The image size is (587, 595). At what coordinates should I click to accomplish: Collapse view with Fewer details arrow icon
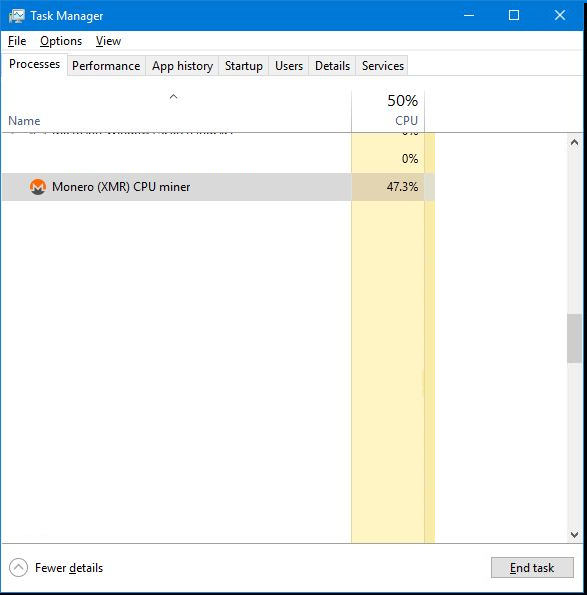(18, 568)
